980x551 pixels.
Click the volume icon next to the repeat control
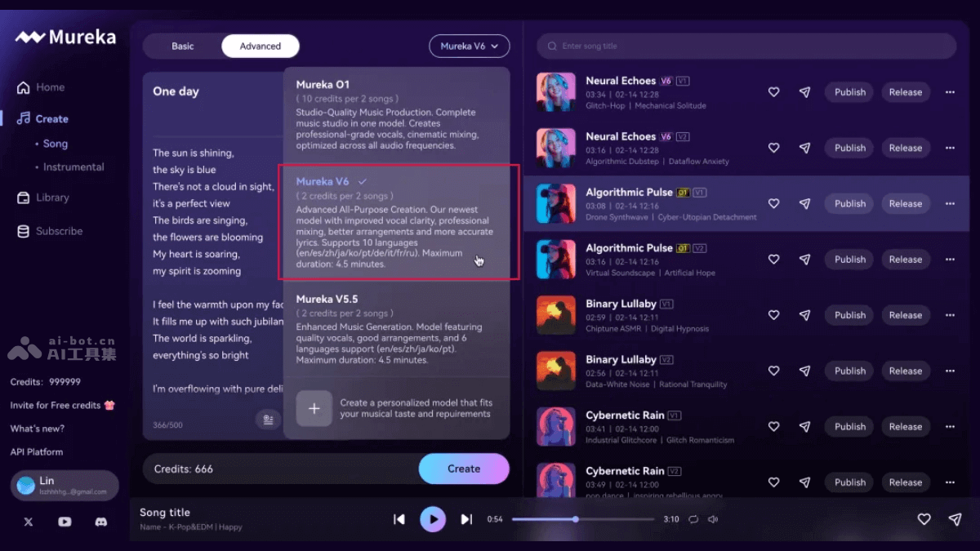click(x=715, y=519)
